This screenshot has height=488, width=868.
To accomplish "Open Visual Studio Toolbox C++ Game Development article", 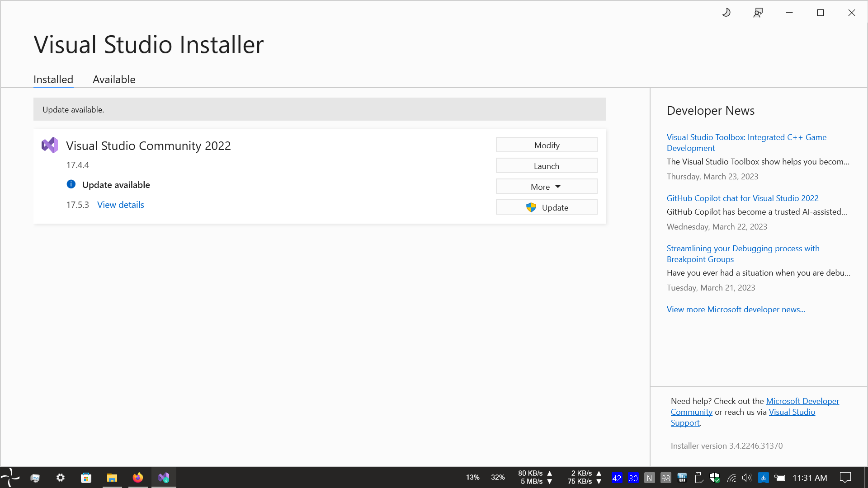I will tap(746, 142).
